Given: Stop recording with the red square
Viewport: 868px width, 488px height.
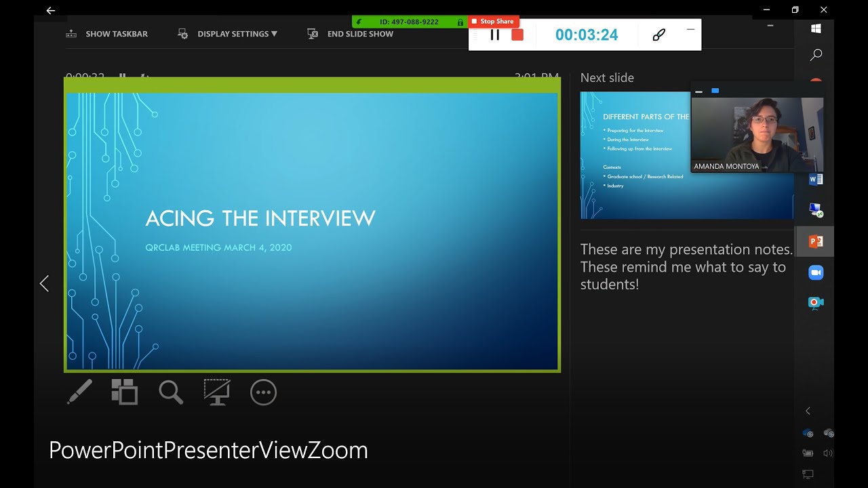Looking at the screenshot, I should coord(517,35).
